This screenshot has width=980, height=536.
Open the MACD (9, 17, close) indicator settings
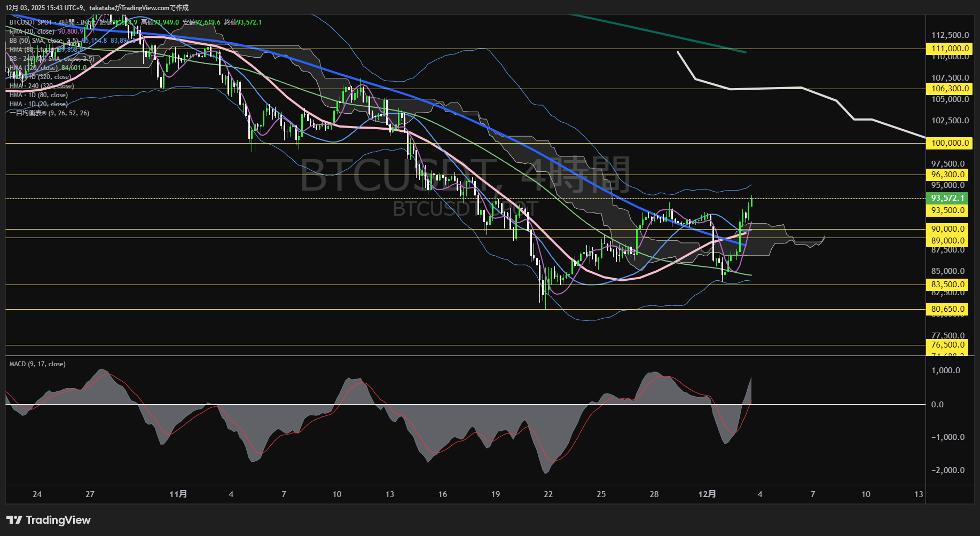tap(36, 364)
